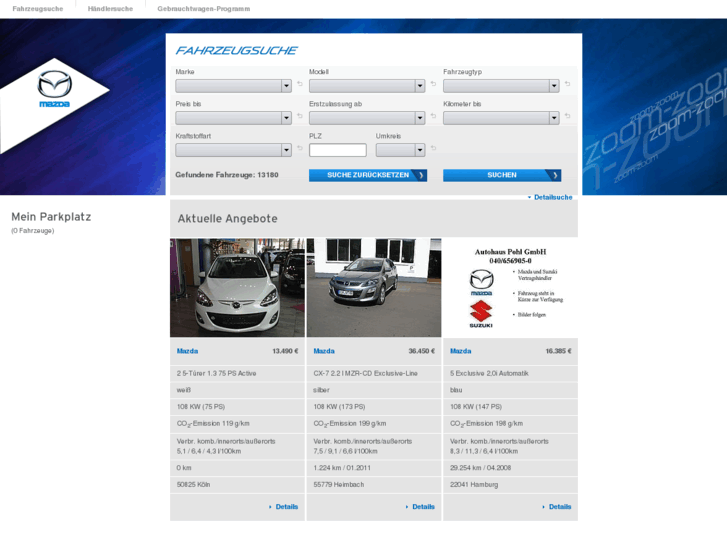Open the Preis bis dropdown
This screenshot has width=727, height=545.
point(233,118)
